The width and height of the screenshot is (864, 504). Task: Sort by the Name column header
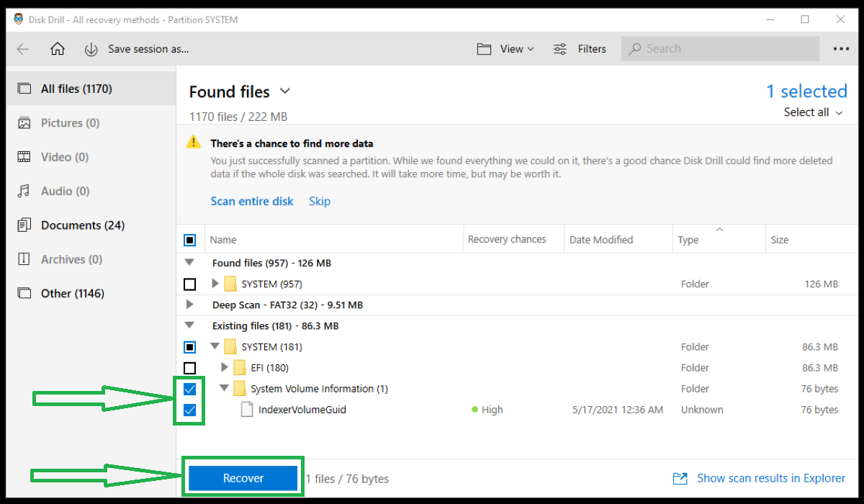[223, 240]
